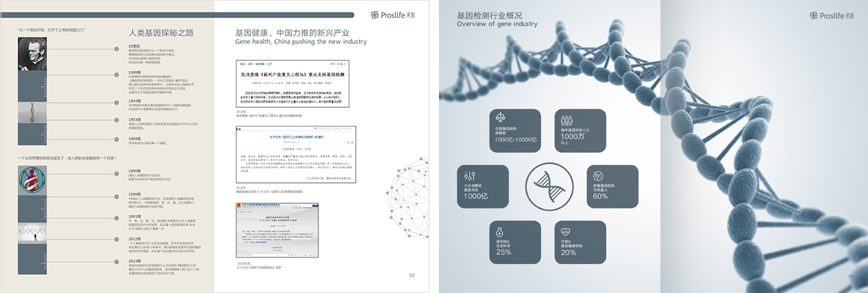Select the 2015年 timeline entry
This screenshot has height=293, width=868.
(x=136, y=260)
